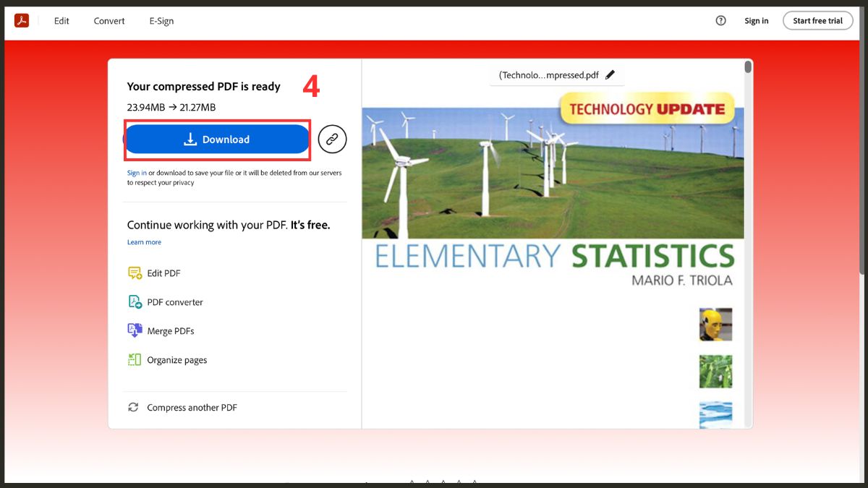This screenshot has height=488, width=868.
Task: Click the ELEMENTARY STATISTICS title in preview
Action: (555, 257)
